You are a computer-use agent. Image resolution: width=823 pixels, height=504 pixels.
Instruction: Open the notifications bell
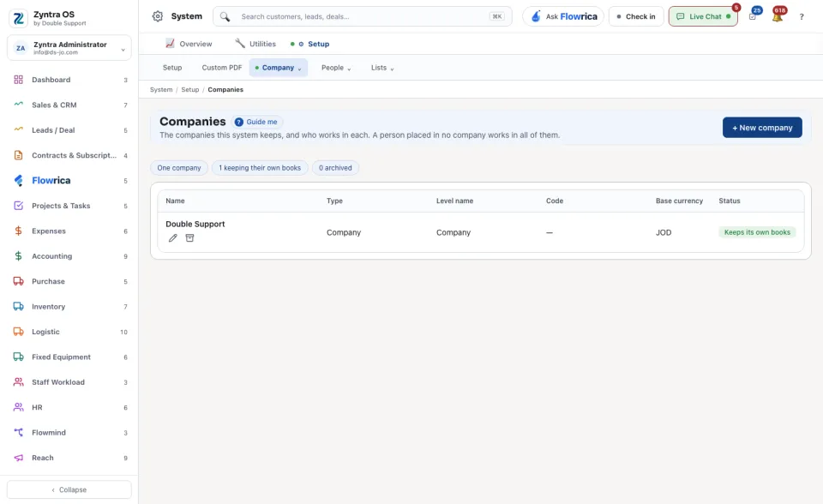778,16
